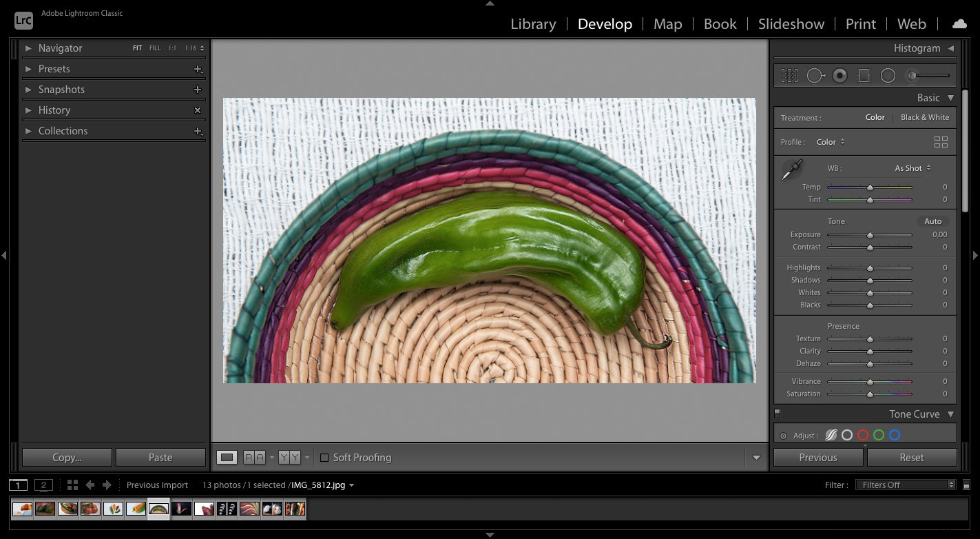Toggle the Tone Curve panel switch
Screen dimensions: 980x539
[777, 413]
